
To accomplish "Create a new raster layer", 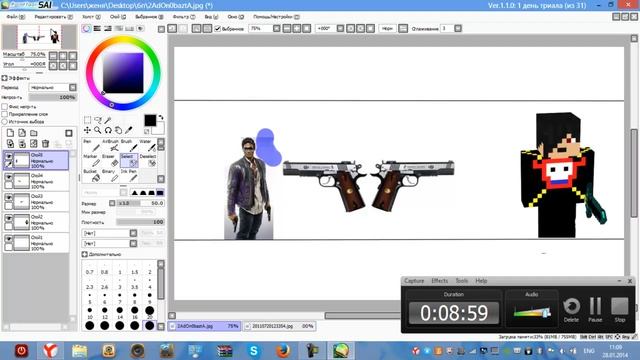I will pos(10,133).
